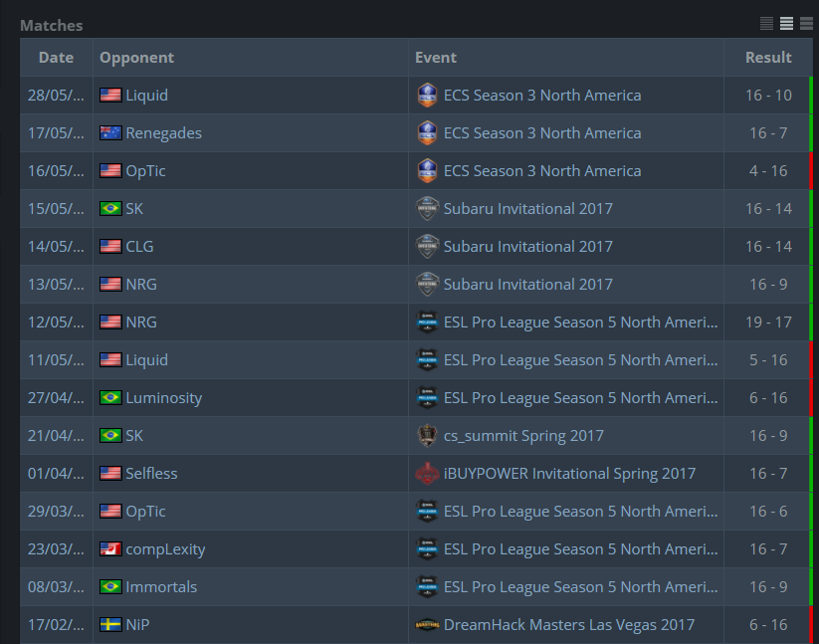Image resolution: width=819 pixels, height=644 pixels.
Task: Open the Immortals team link
Action: tap(161, 587)
